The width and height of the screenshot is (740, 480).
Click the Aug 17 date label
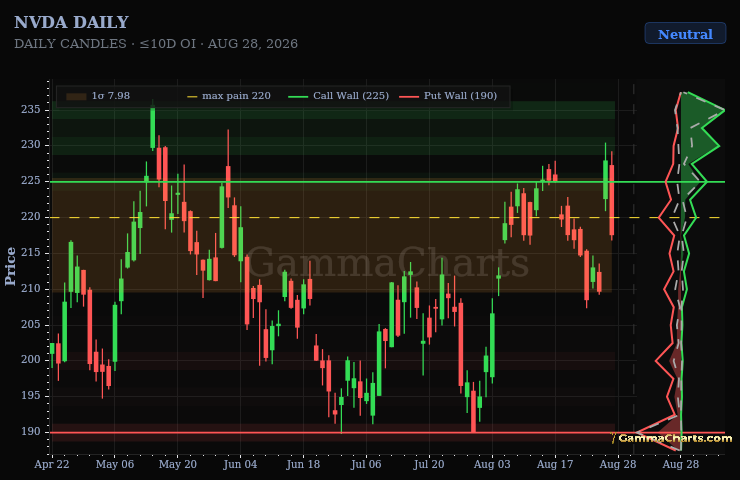coord(555,464)
